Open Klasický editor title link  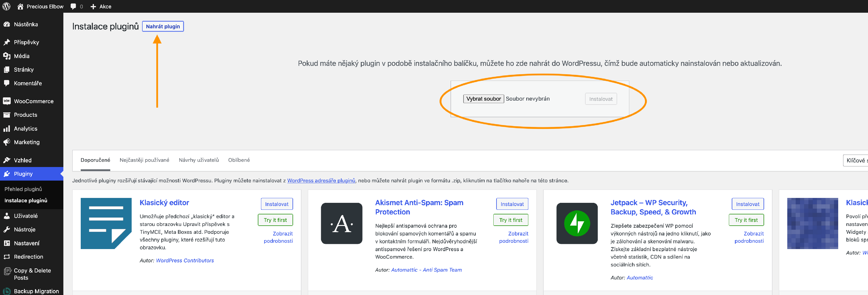164,203
